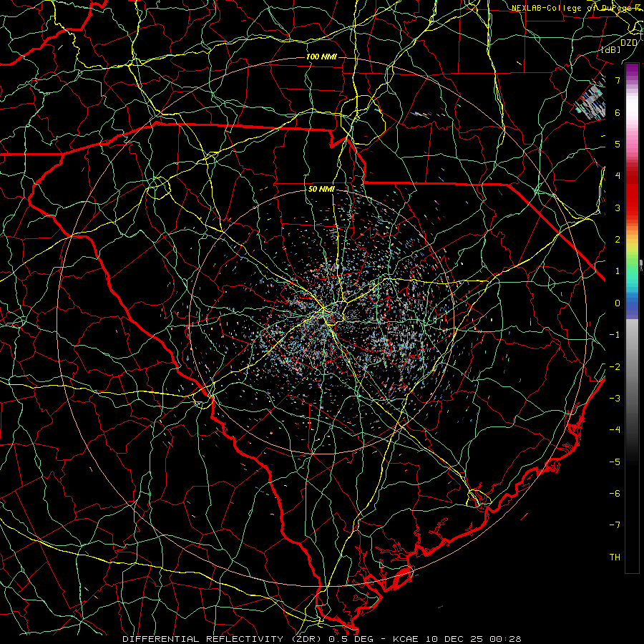Click the "DZD" legend title
The width and height of the screenshot is (644, 644).
(628, 43)
